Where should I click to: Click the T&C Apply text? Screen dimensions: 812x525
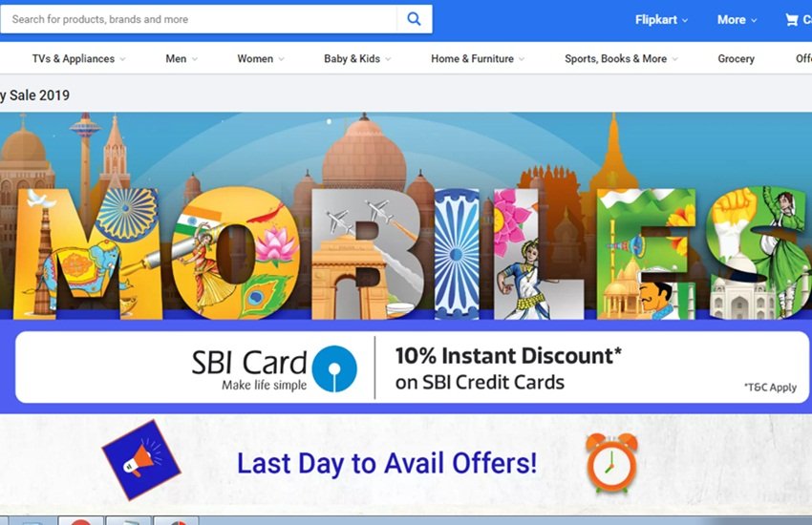[770, 388]
